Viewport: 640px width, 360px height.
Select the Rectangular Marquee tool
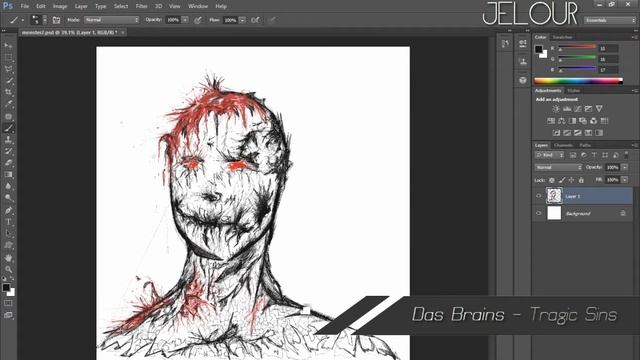point(8,58)
